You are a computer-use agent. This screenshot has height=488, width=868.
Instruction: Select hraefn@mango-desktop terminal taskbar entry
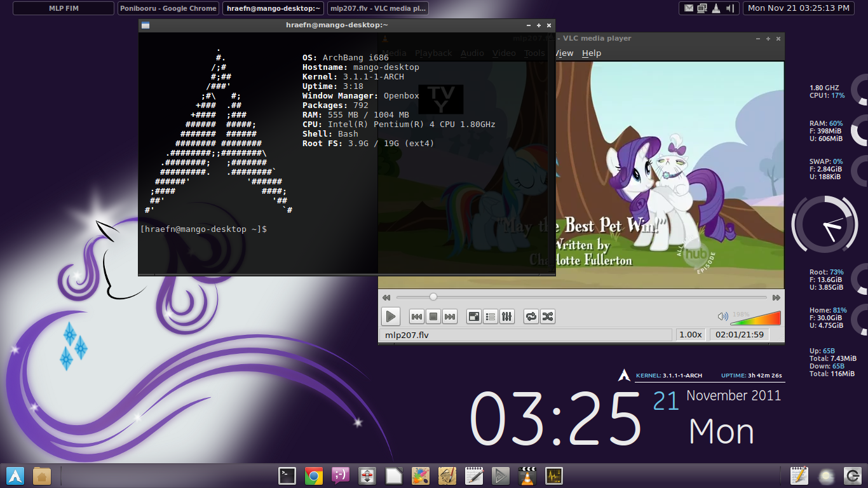coord(273,8)
